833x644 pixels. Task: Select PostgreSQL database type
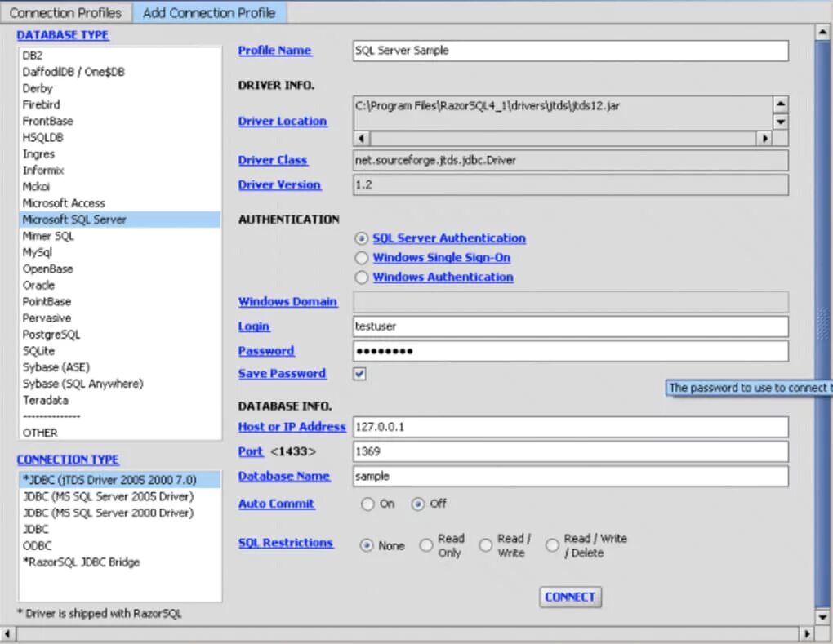point(119,335)
